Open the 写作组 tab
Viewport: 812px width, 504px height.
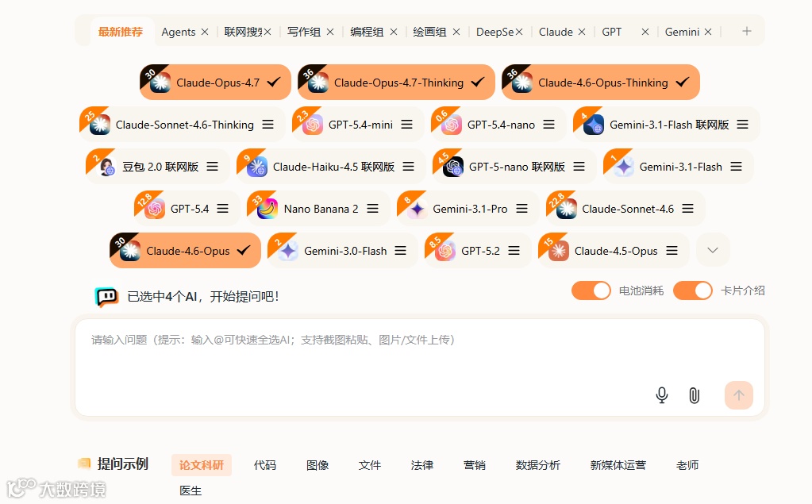tap(304, 32)
